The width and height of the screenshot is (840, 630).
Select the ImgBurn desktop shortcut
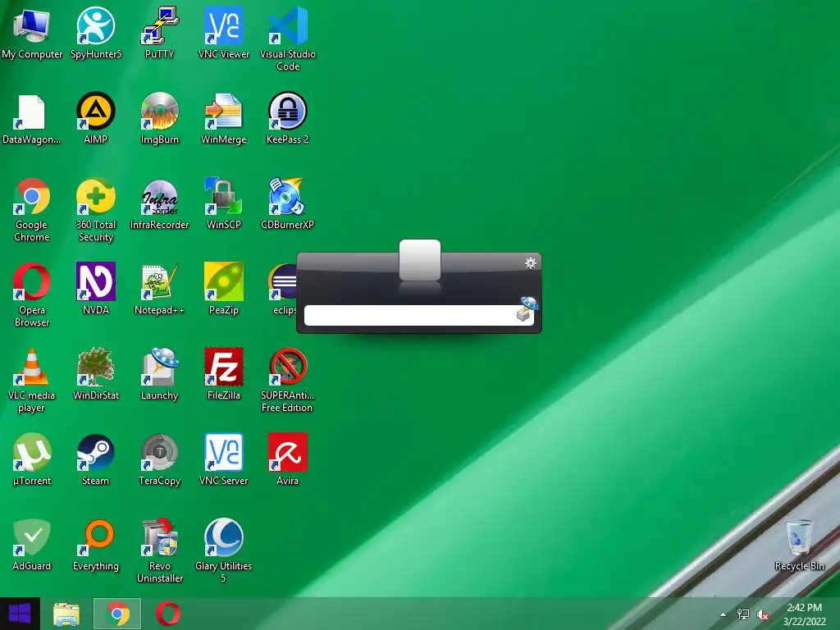click(160, 118)
